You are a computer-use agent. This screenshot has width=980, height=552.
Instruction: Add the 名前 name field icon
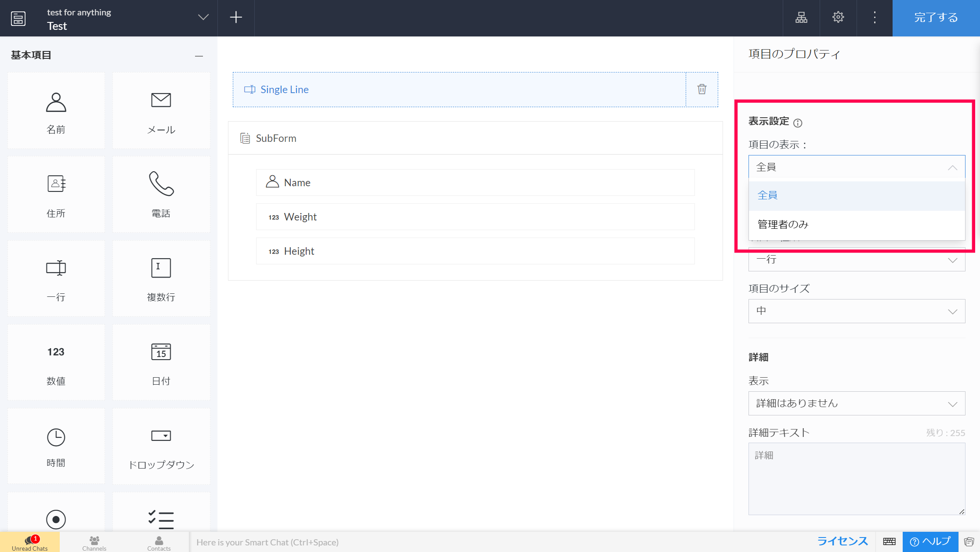56,110
